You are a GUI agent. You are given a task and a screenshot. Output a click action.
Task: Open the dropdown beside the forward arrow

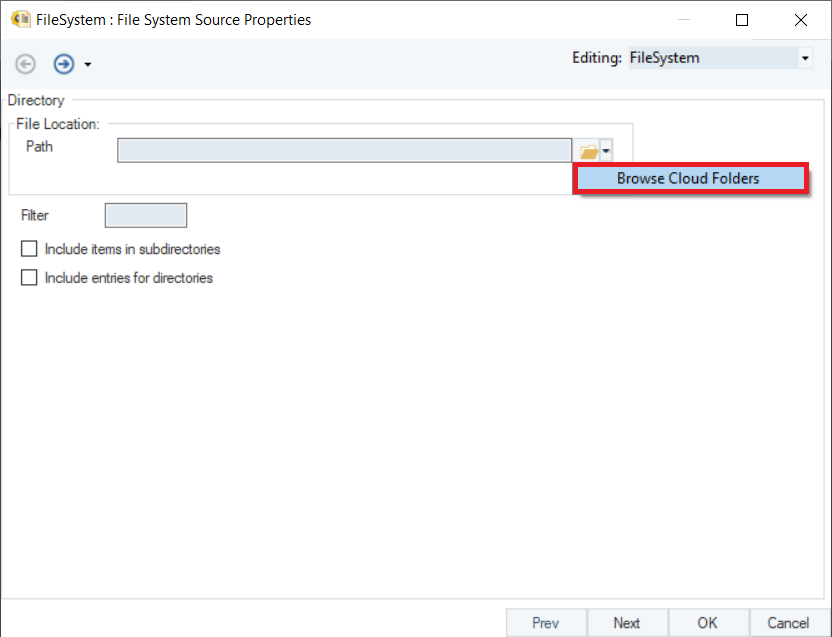88,65
